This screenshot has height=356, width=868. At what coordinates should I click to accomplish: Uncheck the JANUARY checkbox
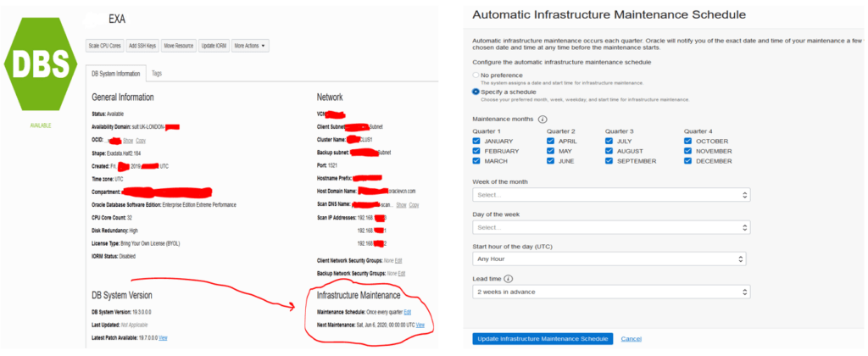pyautogui.click(x=476, y=142)
